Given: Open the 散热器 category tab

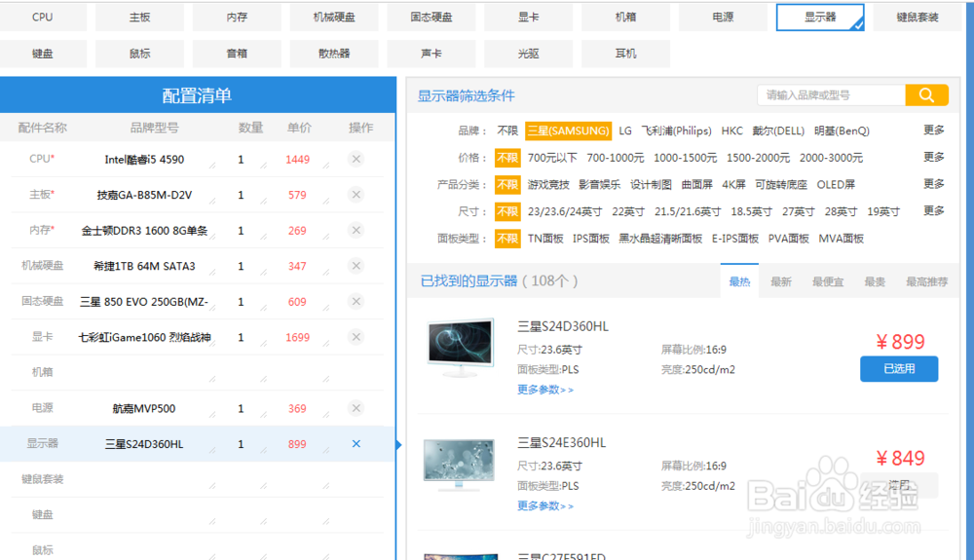Looking at the screenshot, I should point(334,54).
